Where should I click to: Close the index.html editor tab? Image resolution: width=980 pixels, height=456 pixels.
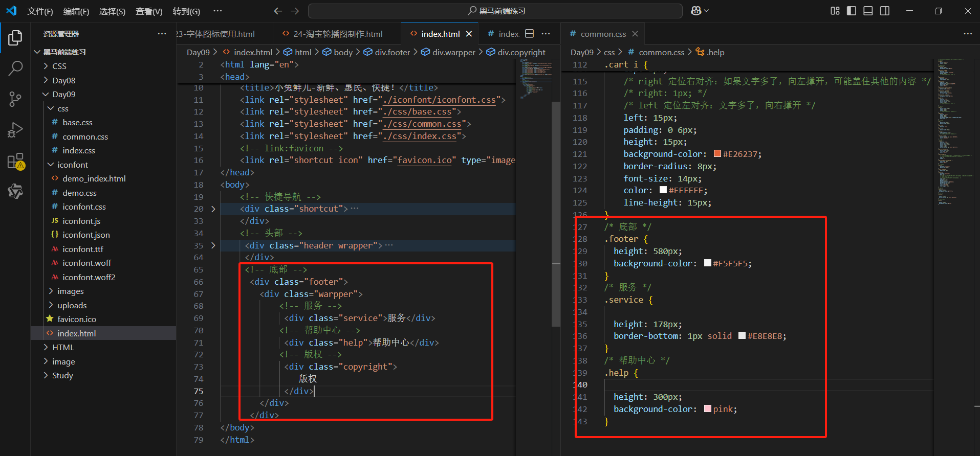[469, 34]
